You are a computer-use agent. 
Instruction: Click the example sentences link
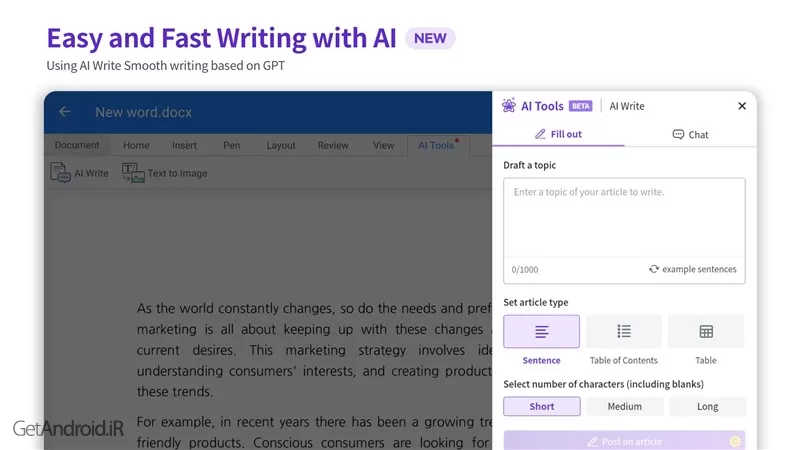click(699, 269)
